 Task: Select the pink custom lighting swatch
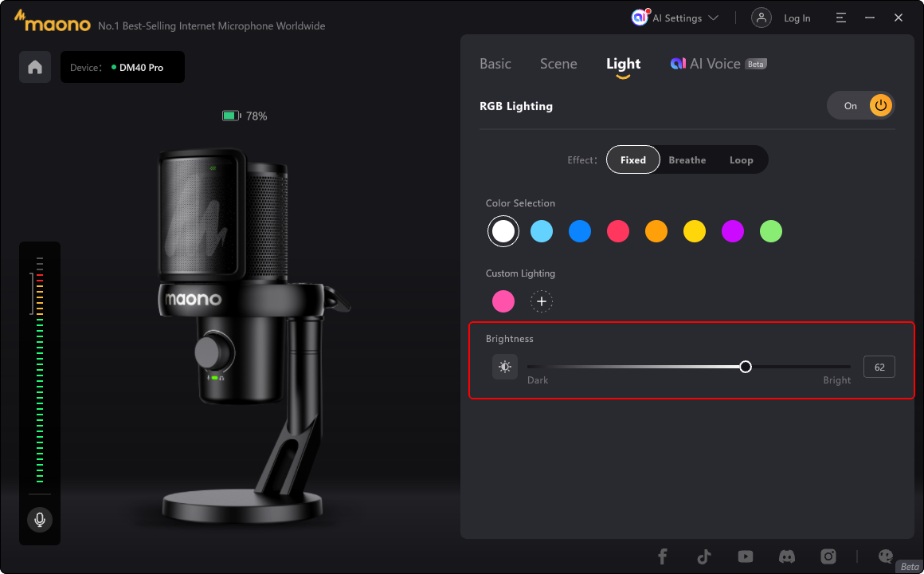[x=503, y=301]
